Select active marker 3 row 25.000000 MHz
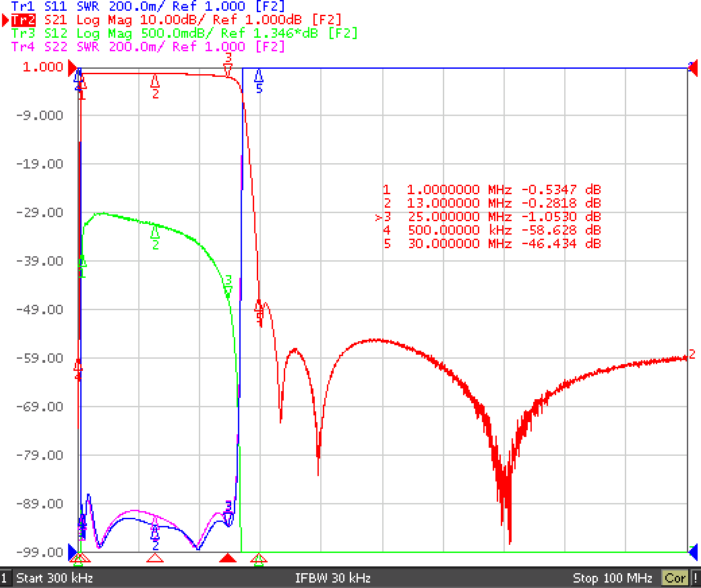701x588 pixels. pos(488,216)
